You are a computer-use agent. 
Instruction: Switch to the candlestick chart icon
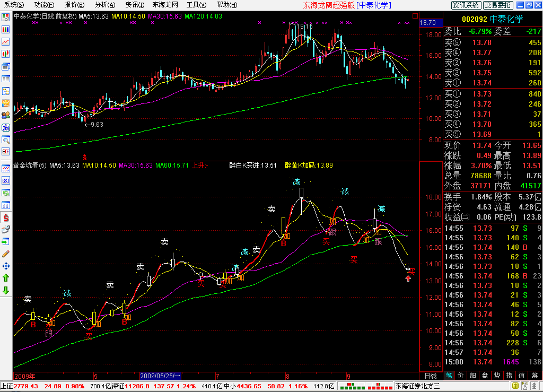5,54
